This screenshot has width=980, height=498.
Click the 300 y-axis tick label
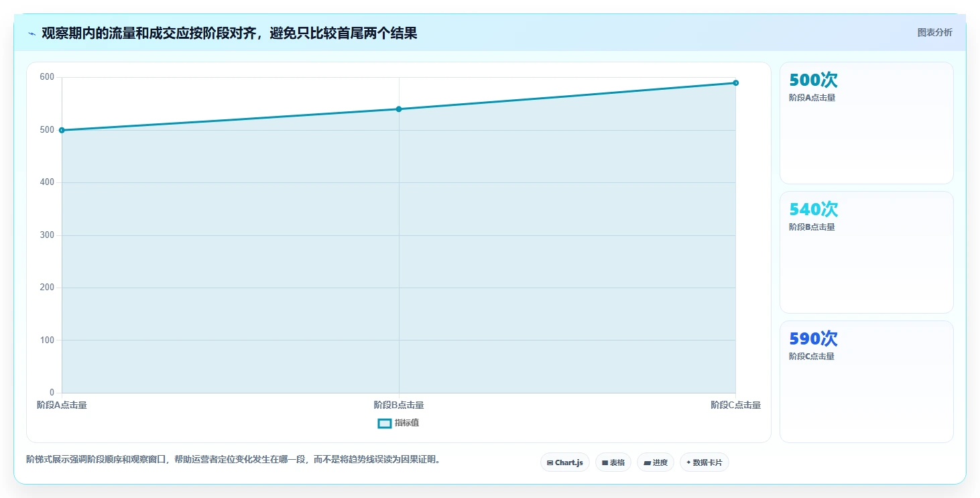(x=47, y=235)
